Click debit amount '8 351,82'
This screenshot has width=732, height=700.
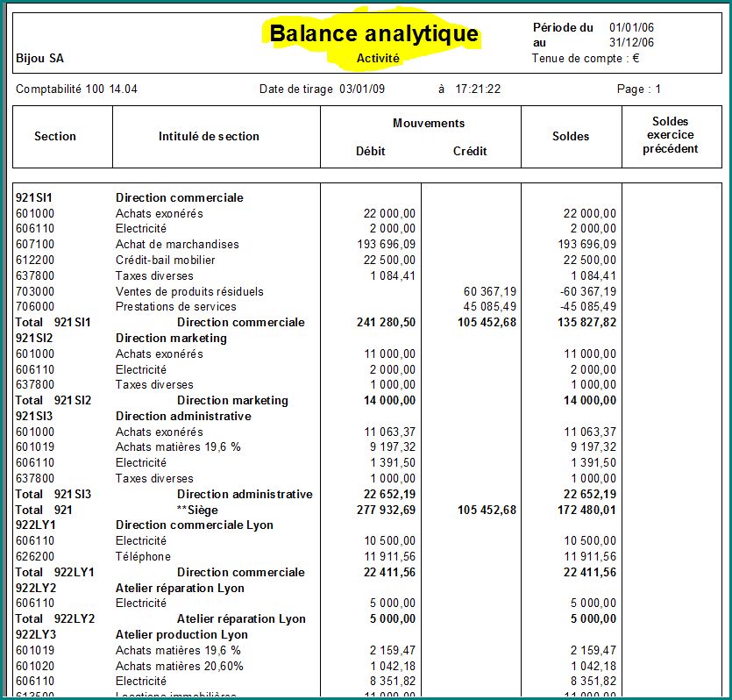click(x=393, y=682)
